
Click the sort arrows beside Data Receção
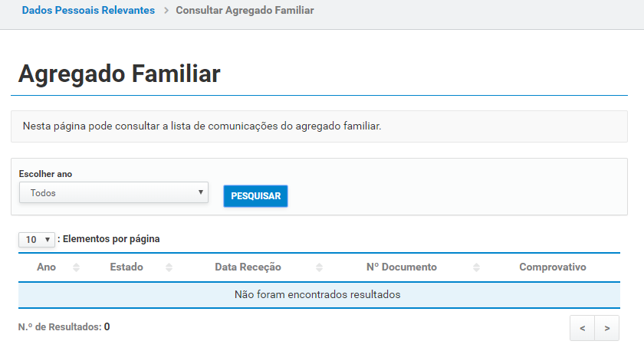(319, 267)
